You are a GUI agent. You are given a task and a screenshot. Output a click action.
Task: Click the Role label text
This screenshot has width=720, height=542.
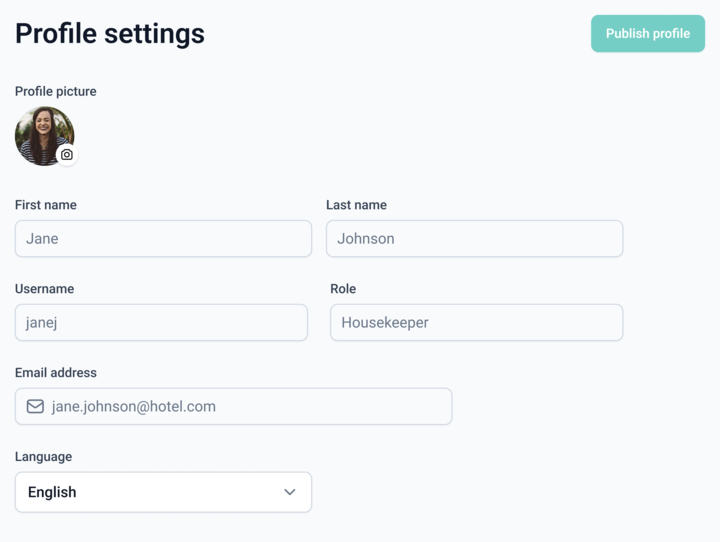[343, 289]
